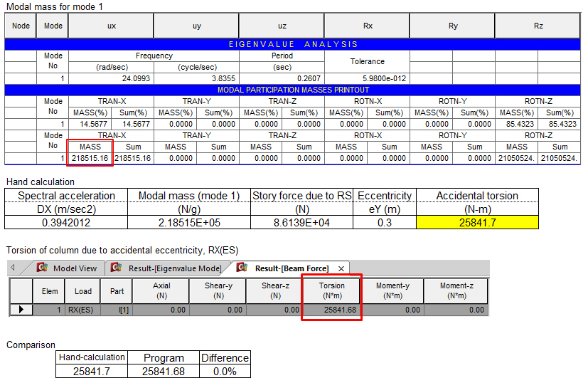Image resolution: width=588 pixels, height=383 pixels.
Task: Click the yellow accidental torsion result cell
Action: [x=477, y=223]
